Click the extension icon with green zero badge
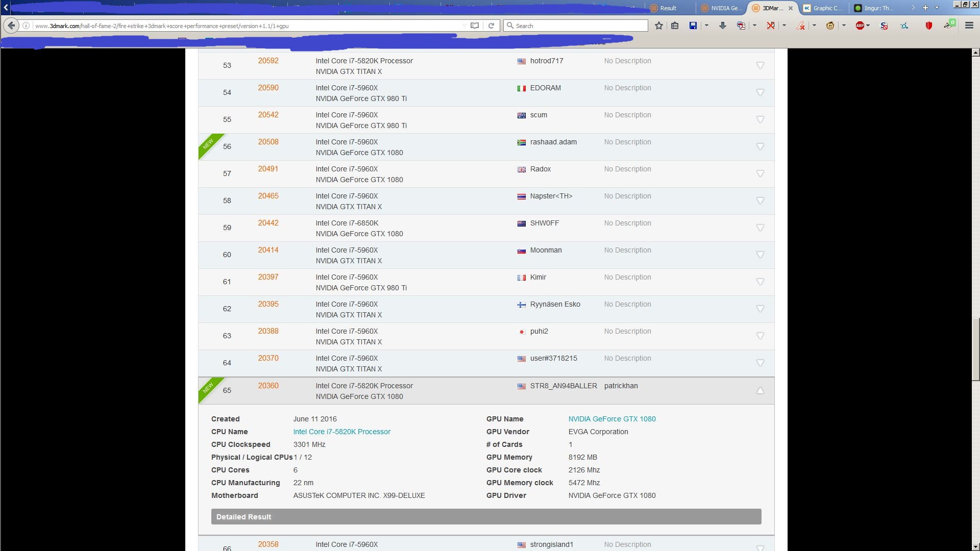 [949, 24]
